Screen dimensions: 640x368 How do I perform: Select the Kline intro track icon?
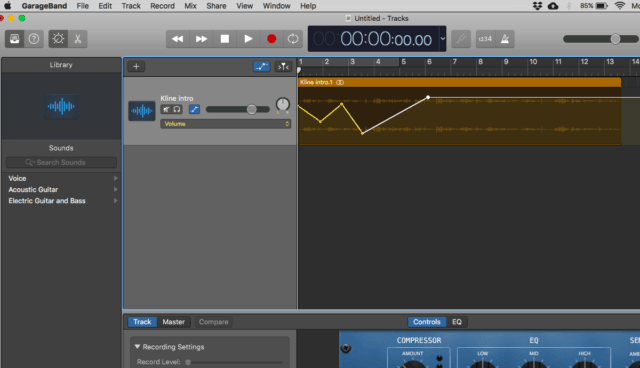(142, 111)
